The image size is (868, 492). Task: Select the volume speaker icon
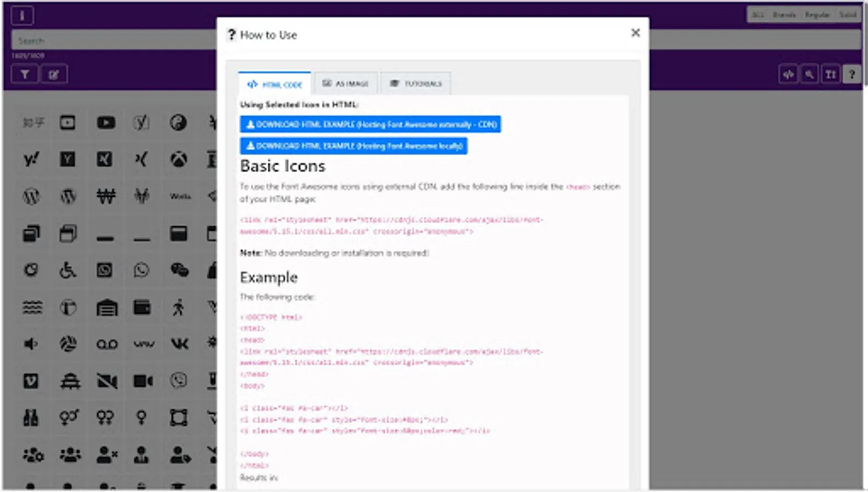tap(31, 344)
